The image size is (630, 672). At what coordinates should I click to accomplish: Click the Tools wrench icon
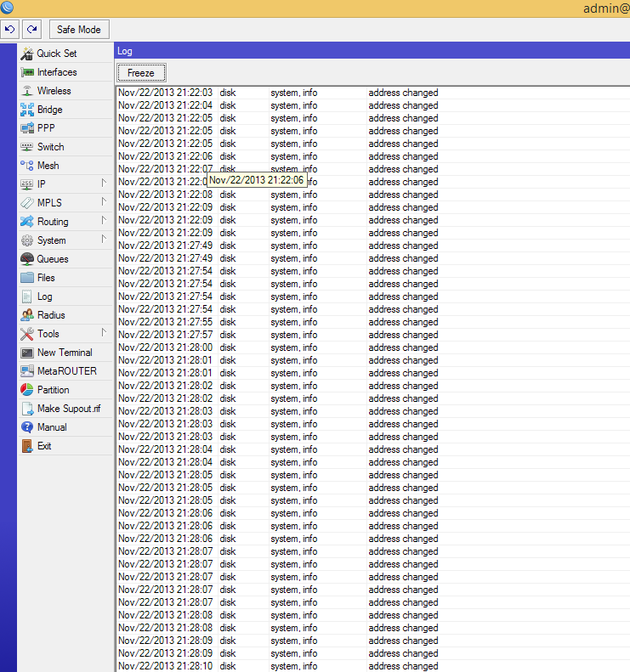[x=27, y=334]
